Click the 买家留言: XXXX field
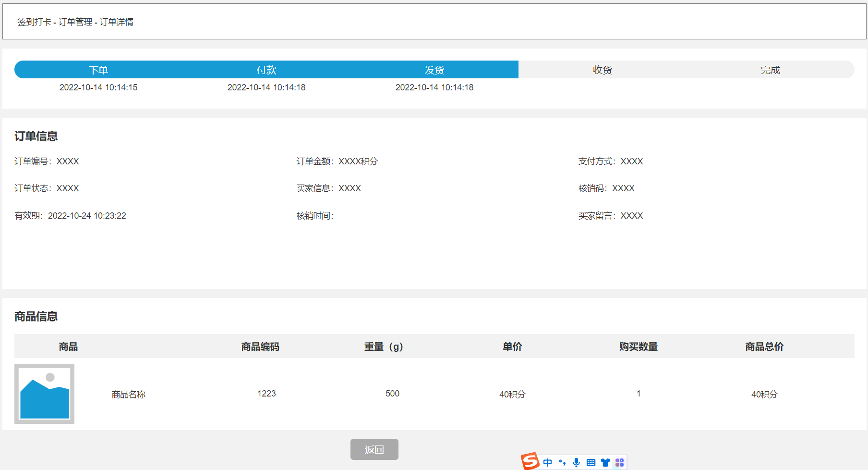Viewport: 868px width, 470px height. (x=611, y=216)
